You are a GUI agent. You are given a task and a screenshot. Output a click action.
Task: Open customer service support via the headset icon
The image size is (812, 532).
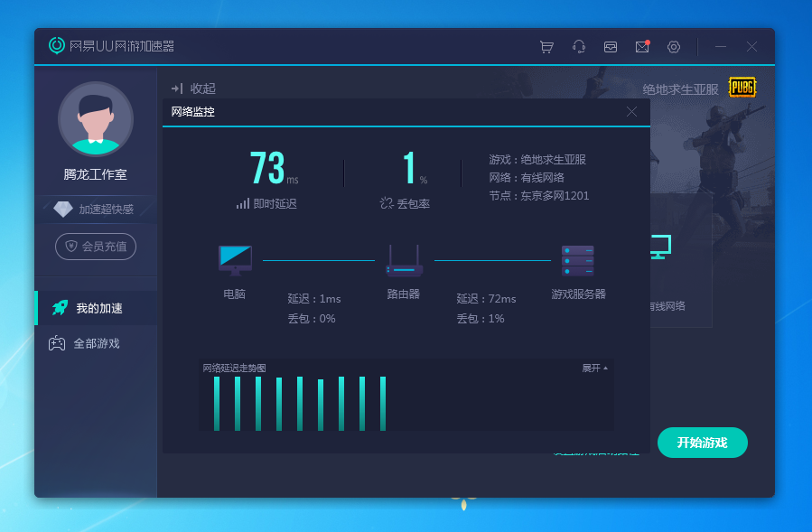tap(578, 46)
